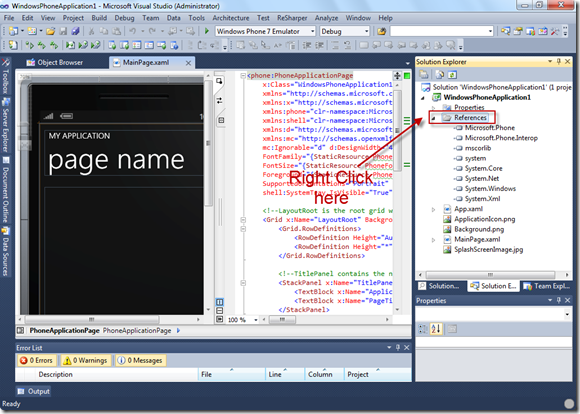Open the Properties panel object dropdown
Screen dimensions: 580x414
pos(567,314)
